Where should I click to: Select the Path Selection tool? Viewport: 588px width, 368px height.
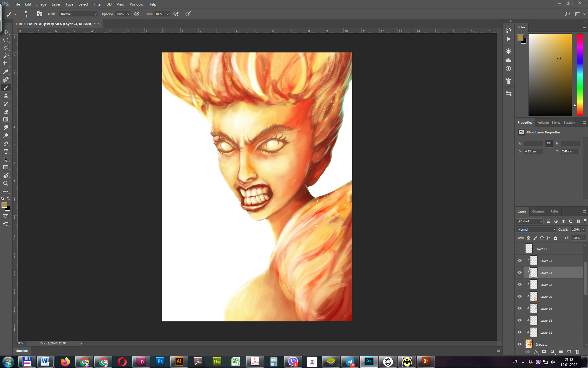click(x=6, y=159)
